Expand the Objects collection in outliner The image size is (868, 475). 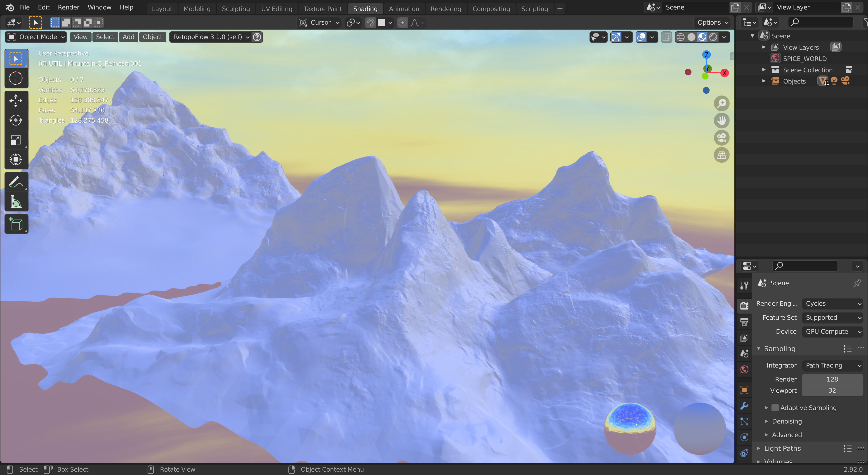[764, 81]
